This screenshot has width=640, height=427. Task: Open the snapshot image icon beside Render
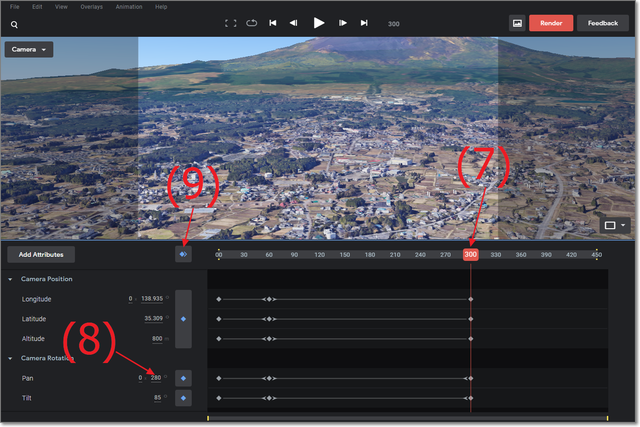coord(517,22)
